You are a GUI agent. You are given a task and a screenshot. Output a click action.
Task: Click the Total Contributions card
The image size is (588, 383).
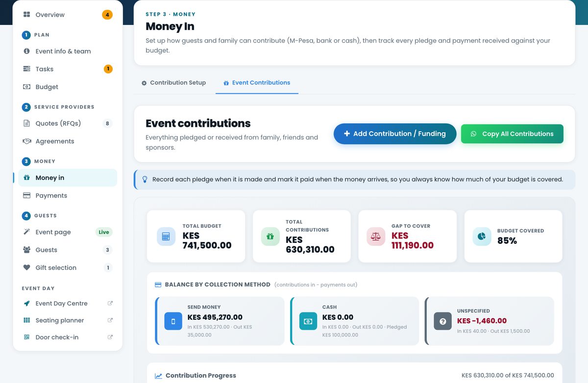pyautogui.click(x=302, y=236)
